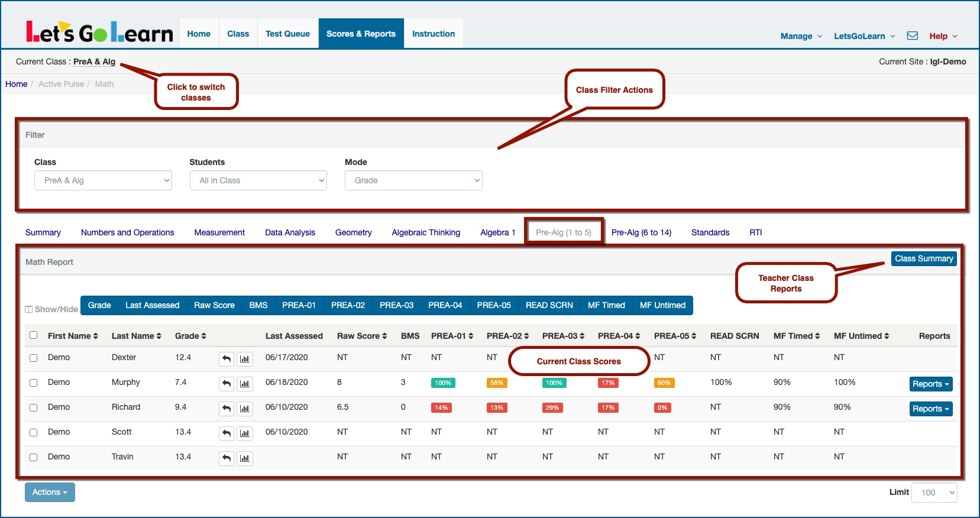
Task: Sort by MF Untimed column header
Action: pyautogui.click(x=862, y=336)
